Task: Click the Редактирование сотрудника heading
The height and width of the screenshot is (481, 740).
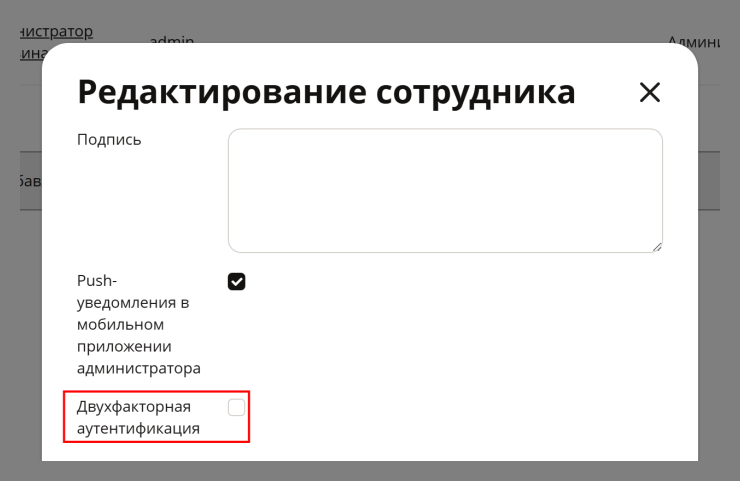Action: (x=326, y=92)
